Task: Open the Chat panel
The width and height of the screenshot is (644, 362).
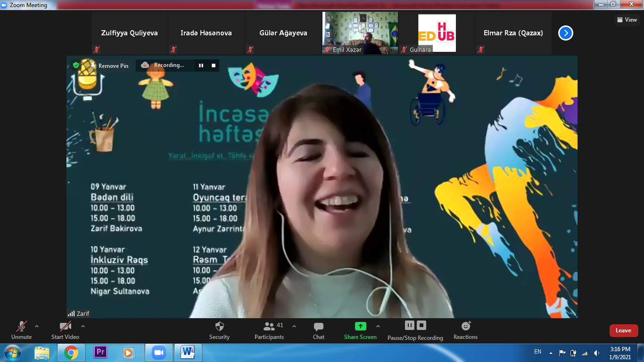Action: 319,326
